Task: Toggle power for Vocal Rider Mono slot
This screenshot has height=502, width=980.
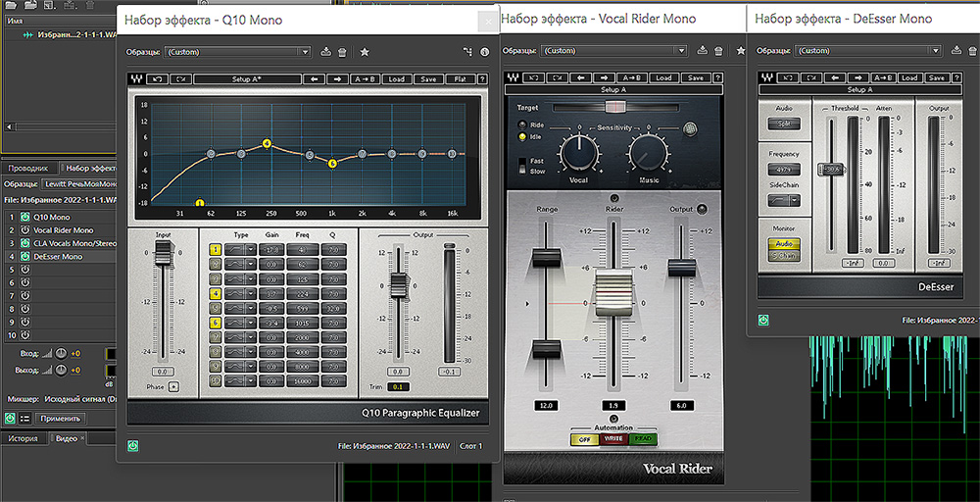Action: coord(24,229)
